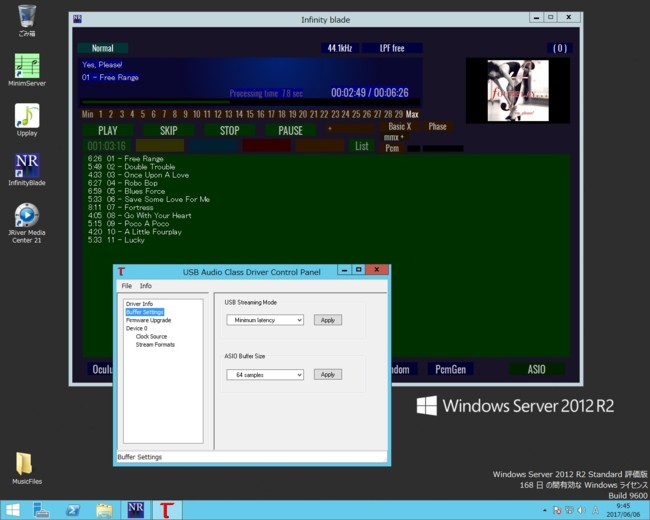Open the Info menu in driver control panel
Viewport: 650px width, 520px height.
146,286
